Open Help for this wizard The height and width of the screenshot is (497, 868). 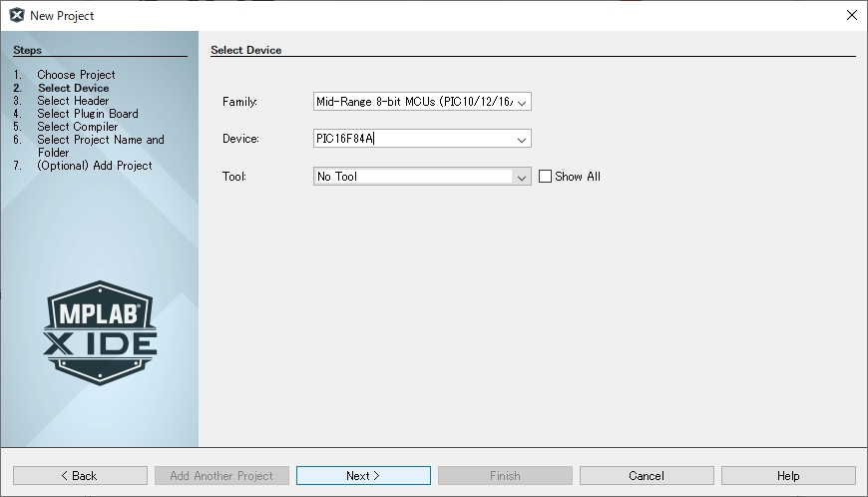788,476
